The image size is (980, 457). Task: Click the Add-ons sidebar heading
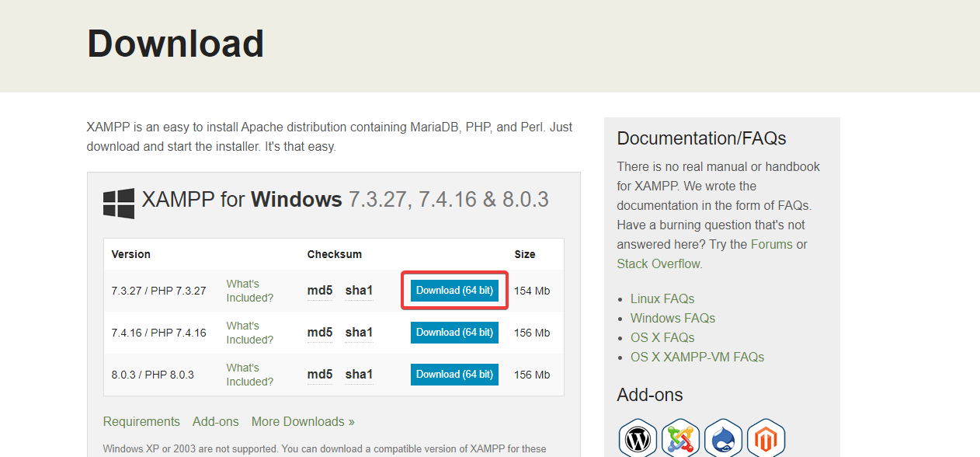[x=650, y=395]
